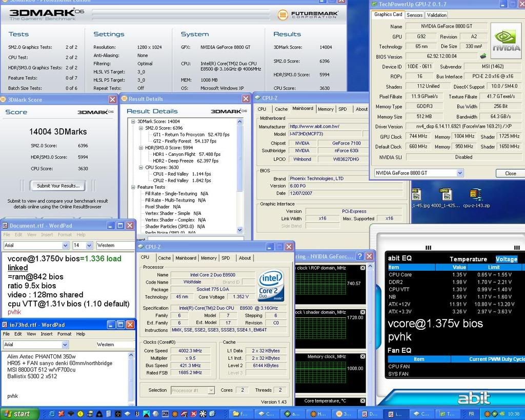
Task: Open the Processor selection dropdown in CPU-Z
Action: coord(211,390)
